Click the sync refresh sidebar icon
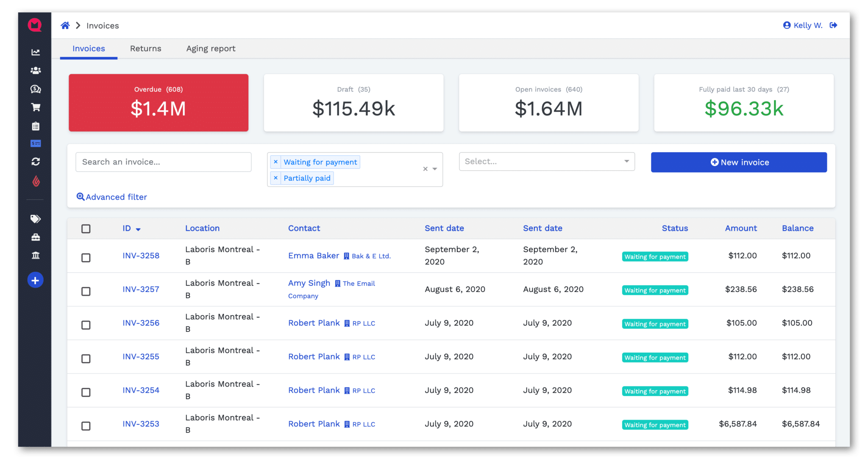 36,162
